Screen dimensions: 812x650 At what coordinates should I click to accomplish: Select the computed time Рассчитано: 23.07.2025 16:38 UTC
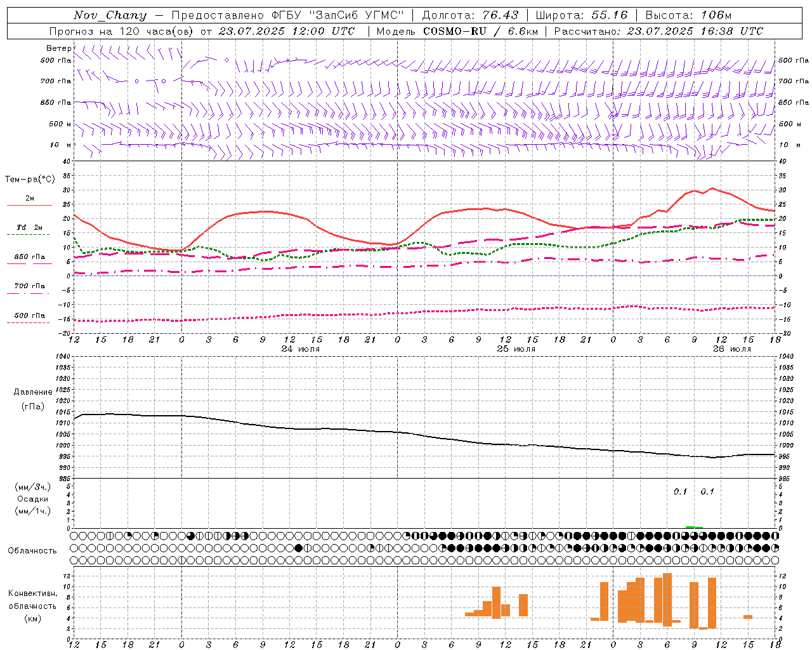pyautogui.click(x=658, y=31)
